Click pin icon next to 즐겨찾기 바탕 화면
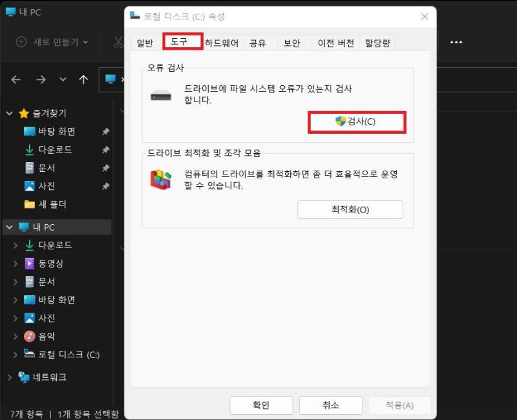This screenshot has width=517, height=420. (105, 132)
